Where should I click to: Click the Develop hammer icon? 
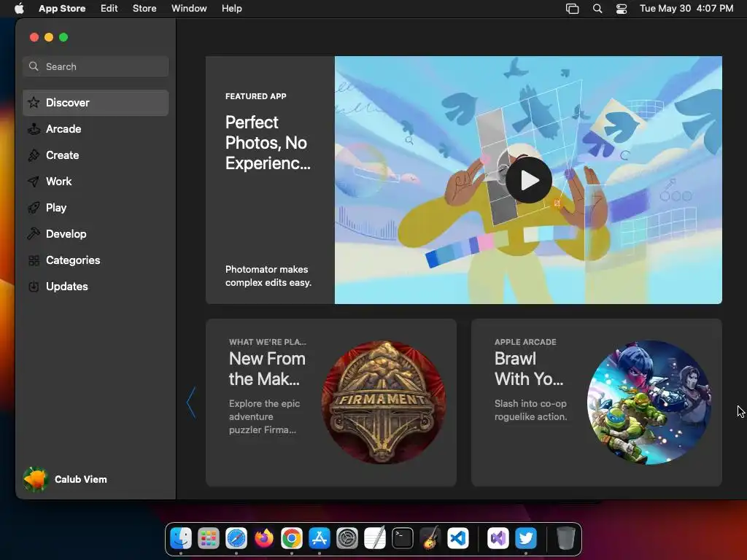(34, 234)
